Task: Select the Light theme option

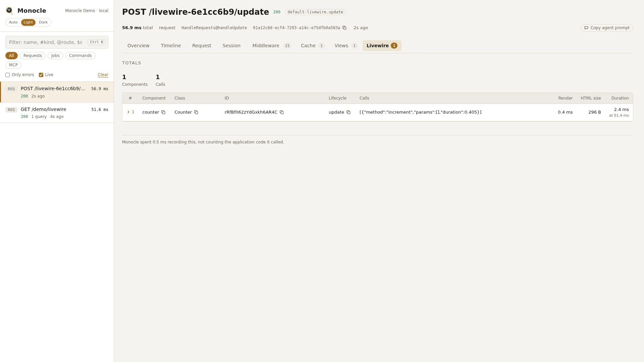Action: [28, 22]
